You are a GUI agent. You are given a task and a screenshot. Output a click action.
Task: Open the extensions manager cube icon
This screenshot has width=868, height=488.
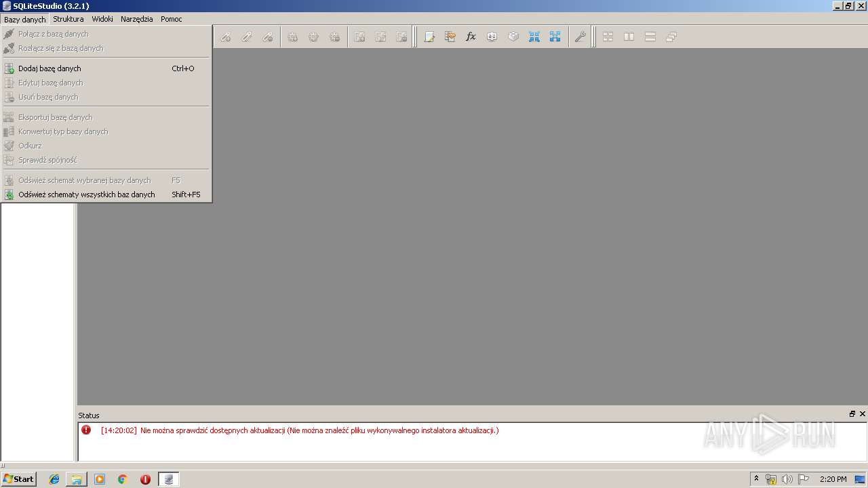tap(513, 37)
